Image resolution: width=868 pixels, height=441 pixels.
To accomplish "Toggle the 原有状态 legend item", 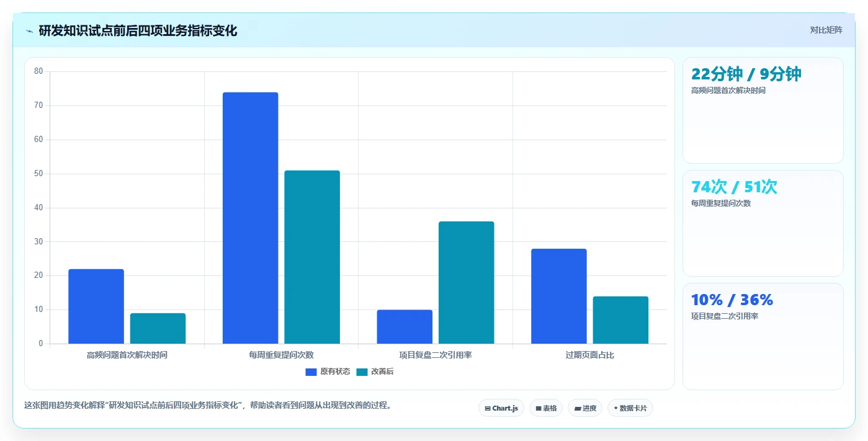I will [x=328, y=372].
